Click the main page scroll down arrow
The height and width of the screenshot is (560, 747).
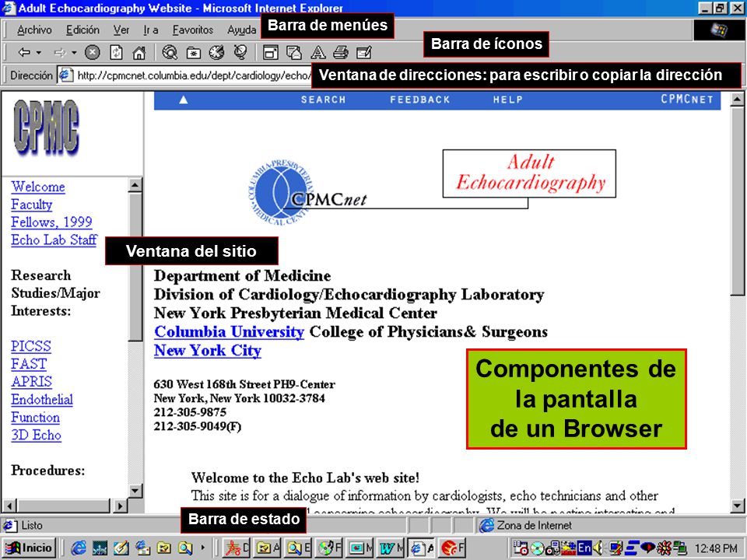pyautogui.click(x=738, y=506)
